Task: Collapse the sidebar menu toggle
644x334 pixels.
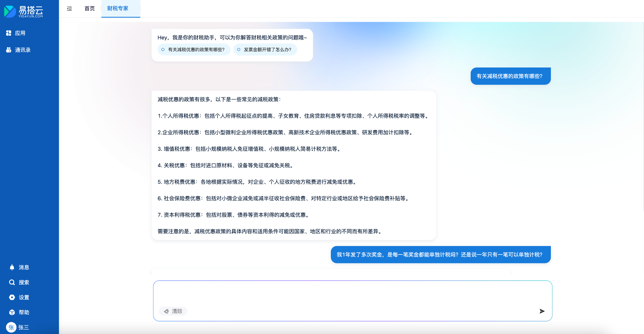Action: pos(69,9)
